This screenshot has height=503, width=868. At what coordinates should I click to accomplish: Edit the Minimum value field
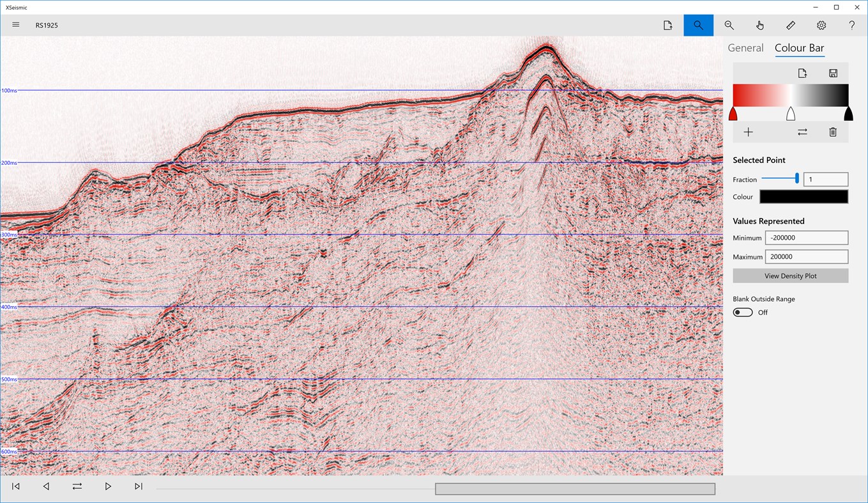(x=806, y=237)
